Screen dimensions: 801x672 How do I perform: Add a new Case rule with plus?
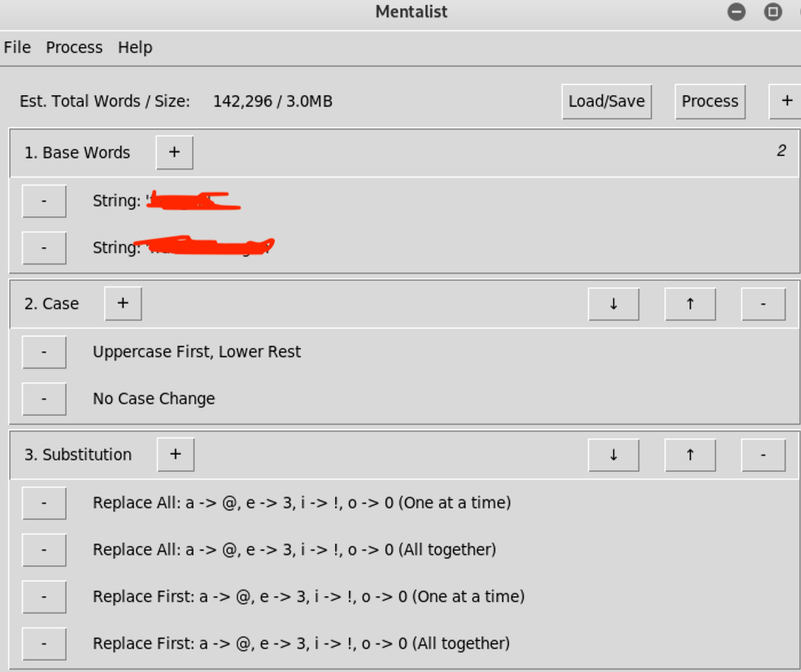123,303
